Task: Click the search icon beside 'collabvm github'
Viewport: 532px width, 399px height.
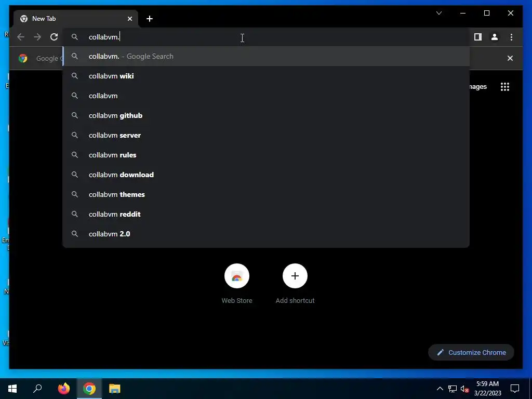Action: (75, 115)
